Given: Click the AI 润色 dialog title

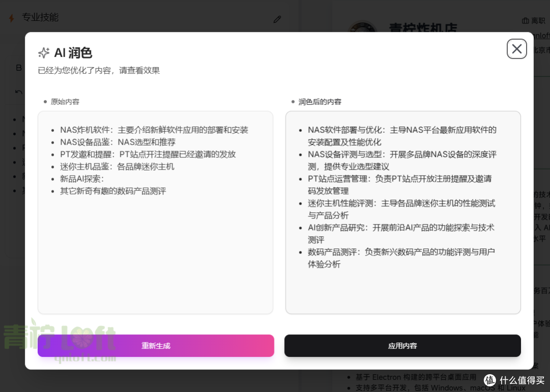Looking at the screenshot, I should click(x=73, y=53).
